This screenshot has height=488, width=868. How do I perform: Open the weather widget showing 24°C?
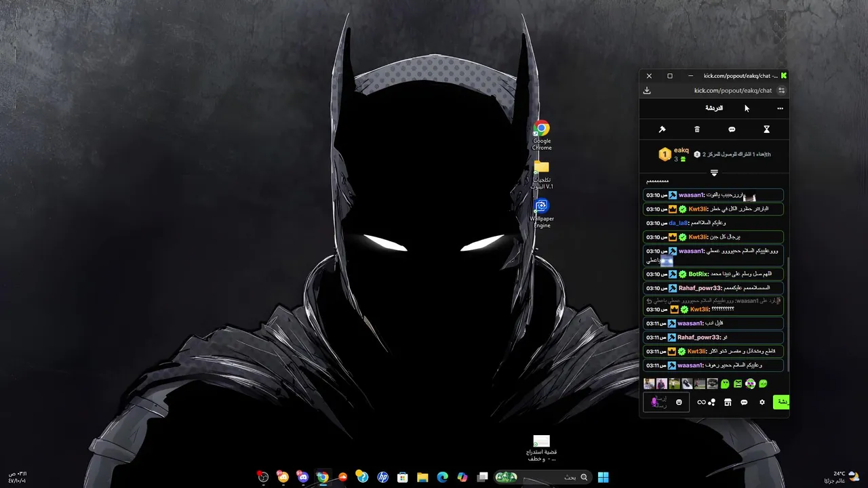click(843, 477)
